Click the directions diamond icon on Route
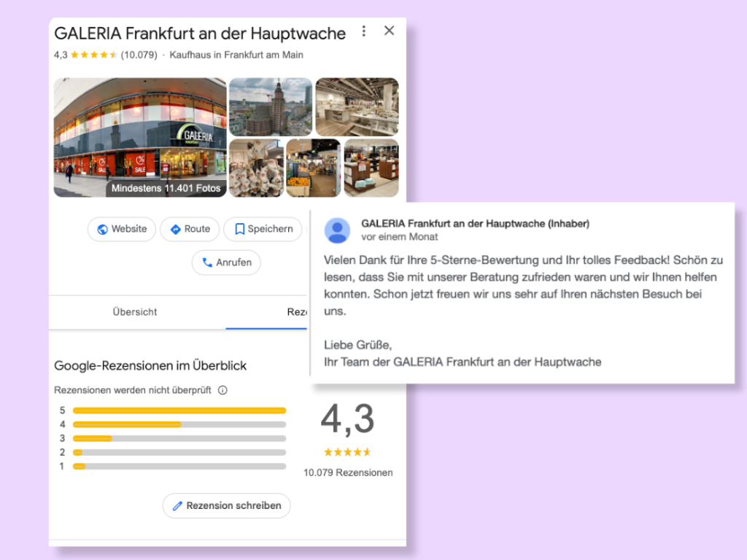747x560 pixels. [175, 230]
